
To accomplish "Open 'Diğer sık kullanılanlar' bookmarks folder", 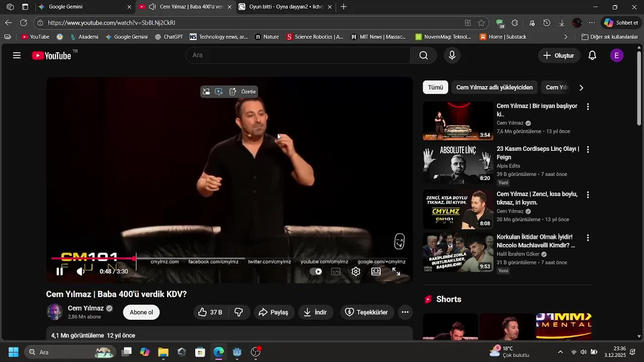I will (610, 37).
